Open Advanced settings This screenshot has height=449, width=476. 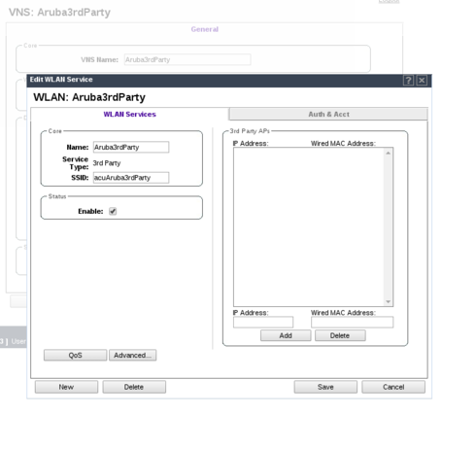point(132,355)
